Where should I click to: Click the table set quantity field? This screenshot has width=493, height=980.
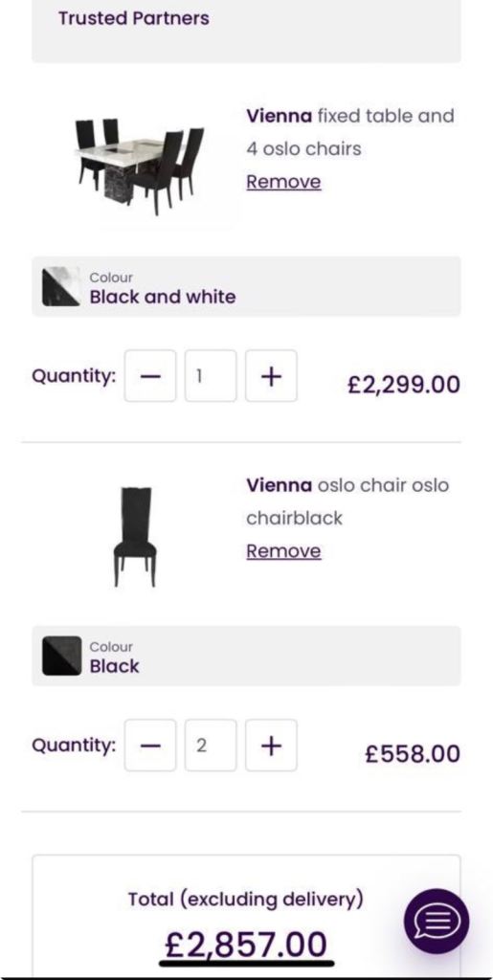tap(211, 375)
